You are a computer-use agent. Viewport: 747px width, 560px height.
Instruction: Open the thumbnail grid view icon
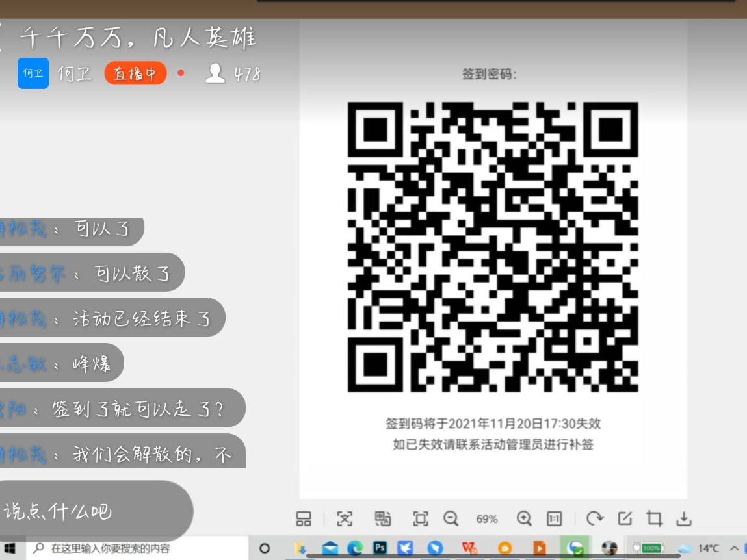(x=304, y=518)
